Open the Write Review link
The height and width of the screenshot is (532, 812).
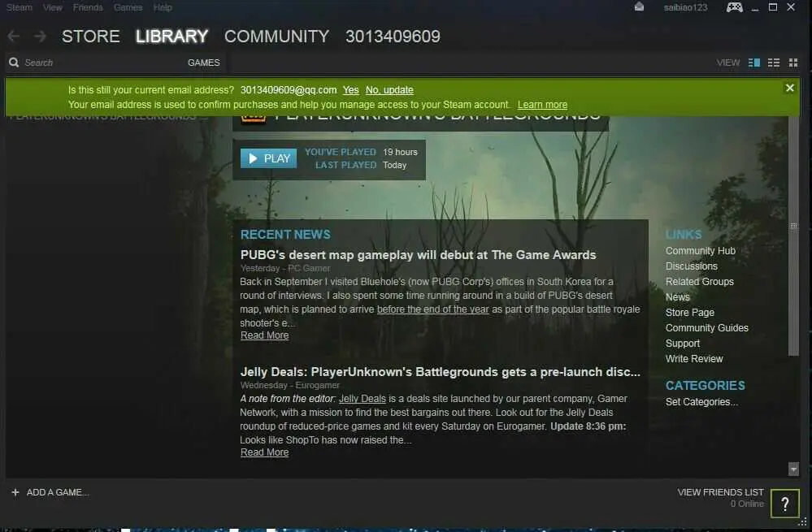(694, 359)
